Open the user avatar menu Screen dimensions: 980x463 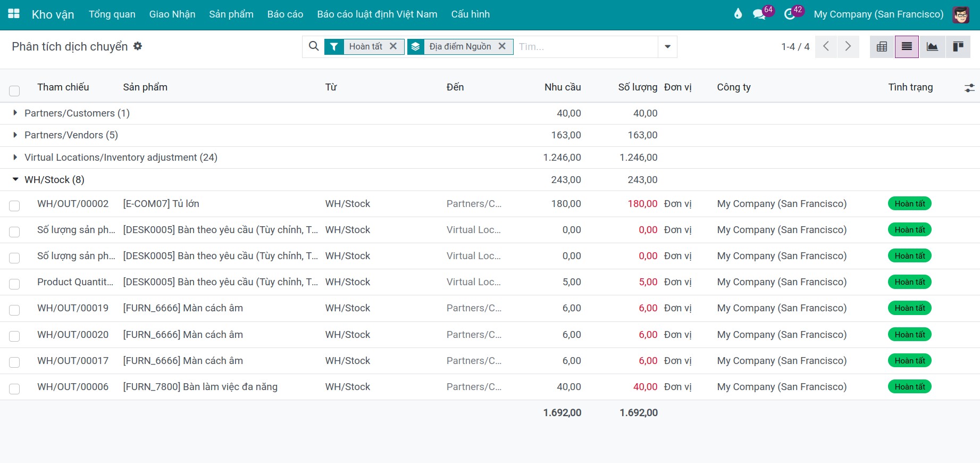(x=961, y=14)
